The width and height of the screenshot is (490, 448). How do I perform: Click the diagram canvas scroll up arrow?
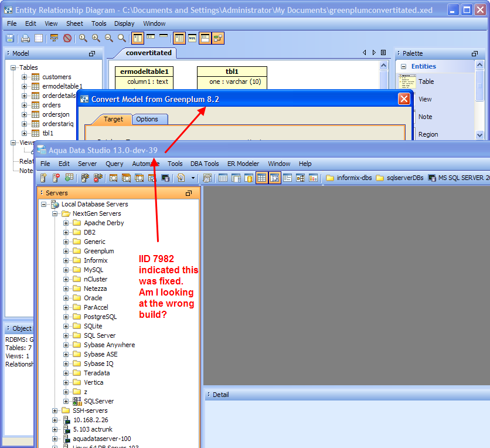pyautogui.click(x=384, y=65)
